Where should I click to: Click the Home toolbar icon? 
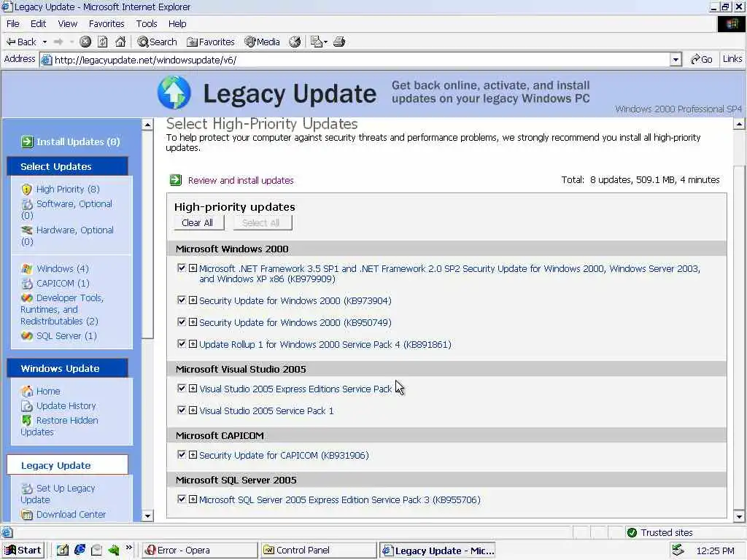point(120,42)
